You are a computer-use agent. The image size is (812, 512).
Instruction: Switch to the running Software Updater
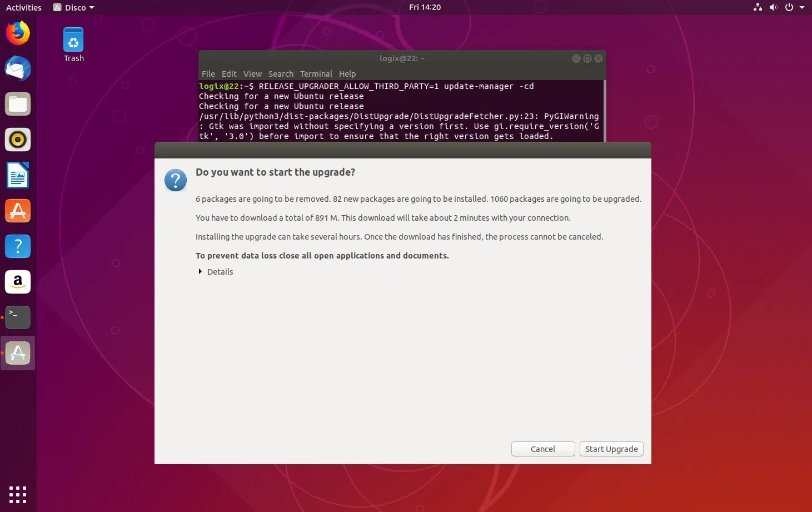(x=18, y=352)
